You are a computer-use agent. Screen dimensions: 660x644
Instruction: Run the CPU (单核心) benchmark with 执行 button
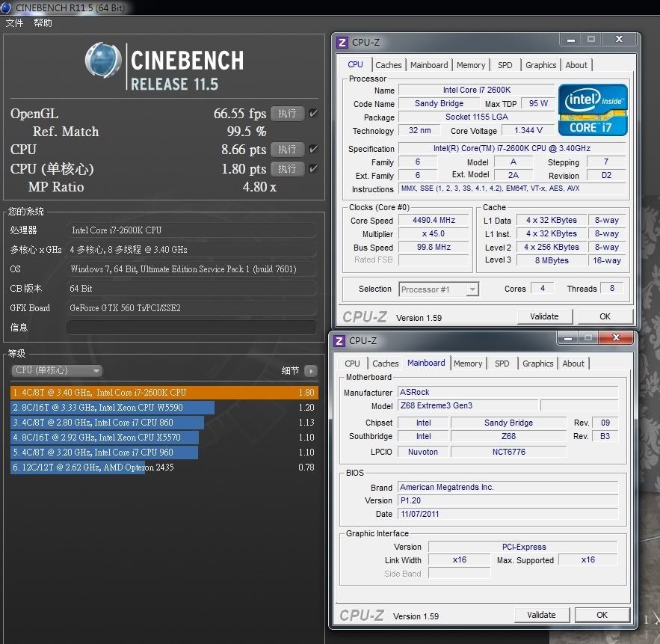coord(287,168)
